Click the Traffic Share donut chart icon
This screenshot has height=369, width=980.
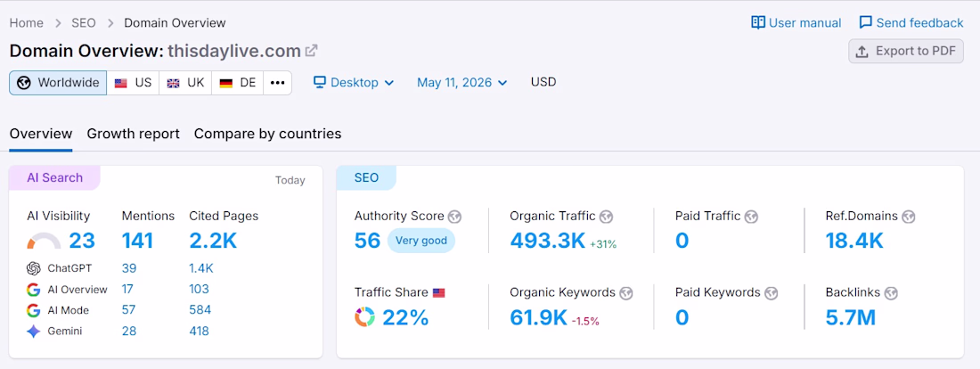pyautogui.click(x=365, y=317)
